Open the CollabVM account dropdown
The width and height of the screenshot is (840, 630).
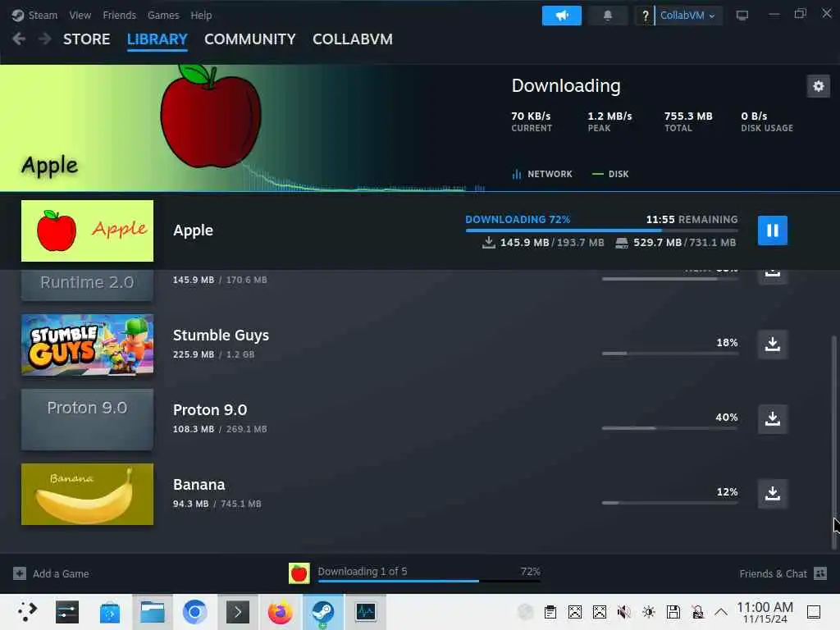click(688, 16)
